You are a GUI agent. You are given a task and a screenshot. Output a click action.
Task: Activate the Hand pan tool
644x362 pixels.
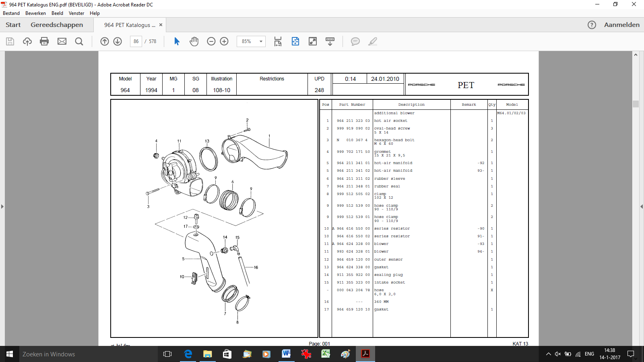click(194, 41)
